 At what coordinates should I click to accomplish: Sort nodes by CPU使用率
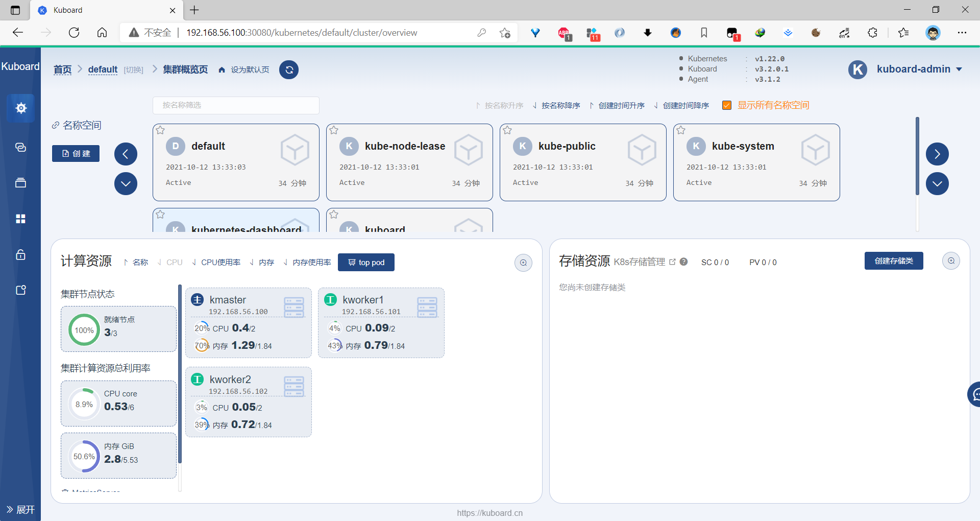216,262
